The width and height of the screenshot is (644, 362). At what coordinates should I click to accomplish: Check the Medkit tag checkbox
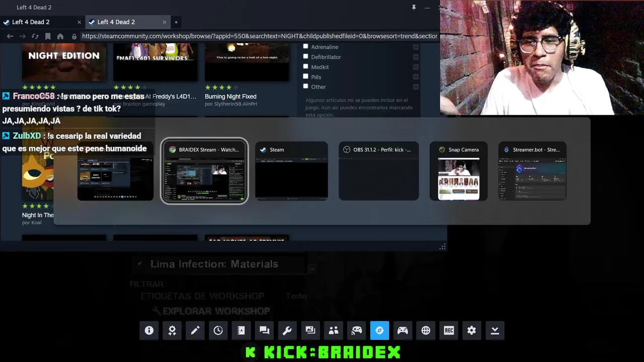(x=305, y=66)
